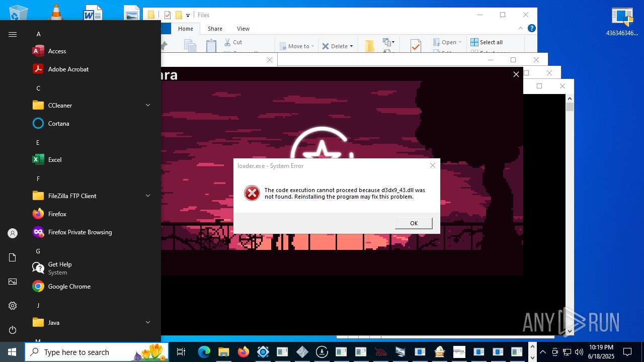The height and width of the screenshot is (362, 644).
Task: Click the Power button in Start
Action: (13, 330)
